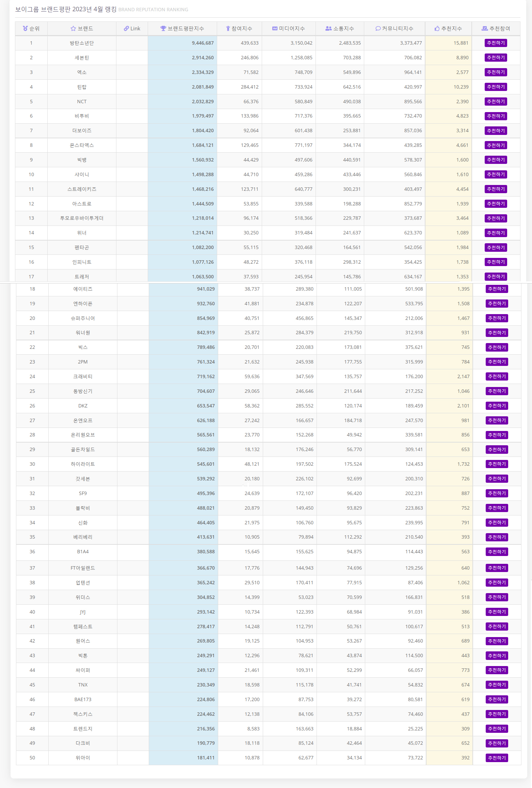Click the 워너원 brand cell
Screen dimensions: 532x788
coord(83,333)
